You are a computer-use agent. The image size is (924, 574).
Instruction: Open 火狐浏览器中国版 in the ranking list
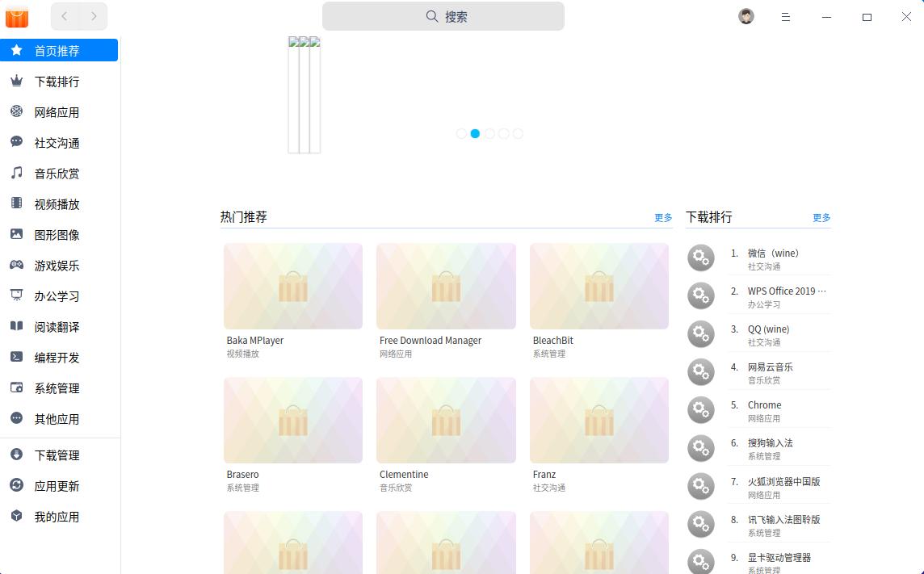tap(783, 482)
